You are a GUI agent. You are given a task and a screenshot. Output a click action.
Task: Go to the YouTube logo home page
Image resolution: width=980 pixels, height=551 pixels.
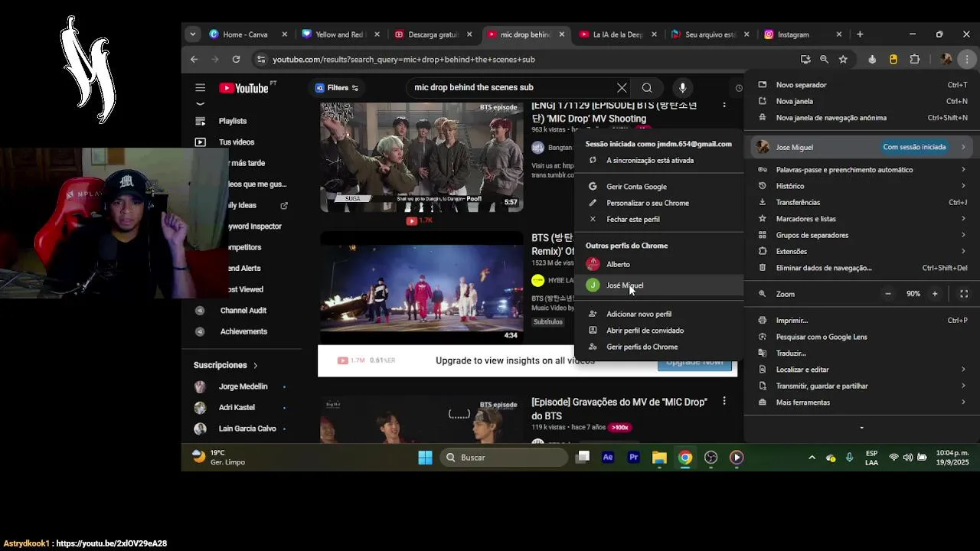[244, 88]
